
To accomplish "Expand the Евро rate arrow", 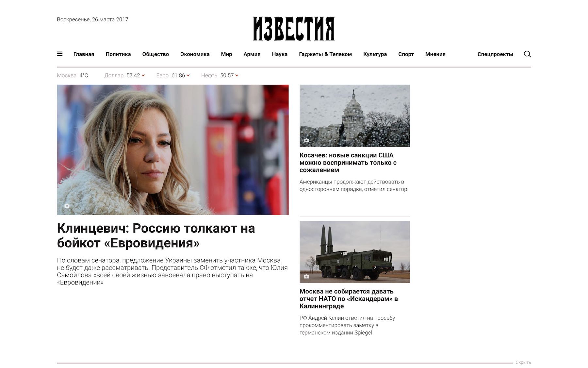I will tap(188, 76).
